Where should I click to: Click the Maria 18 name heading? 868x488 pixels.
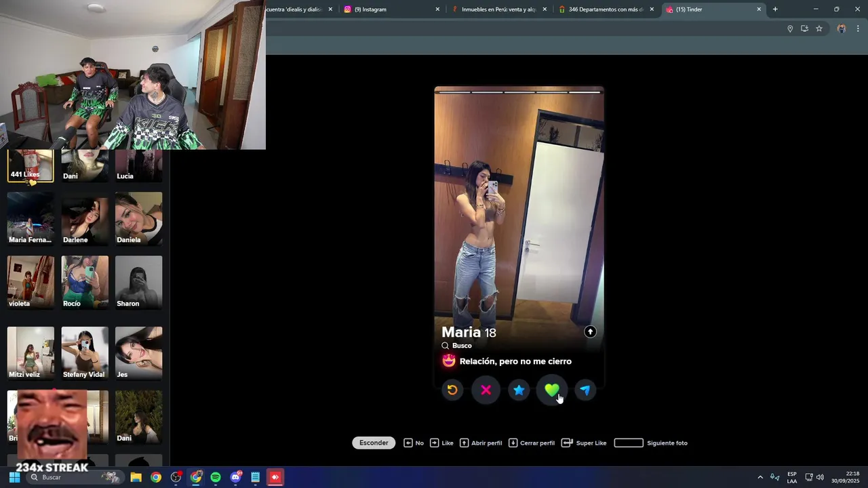pyautogui.click(x=469, y=332)
